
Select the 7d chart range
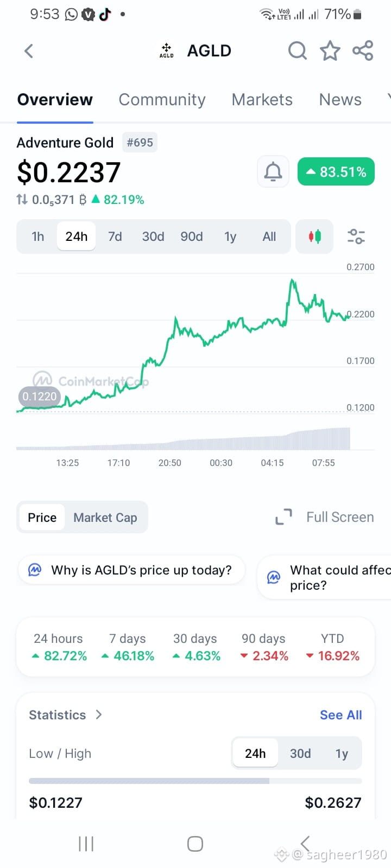click(115, 237)
